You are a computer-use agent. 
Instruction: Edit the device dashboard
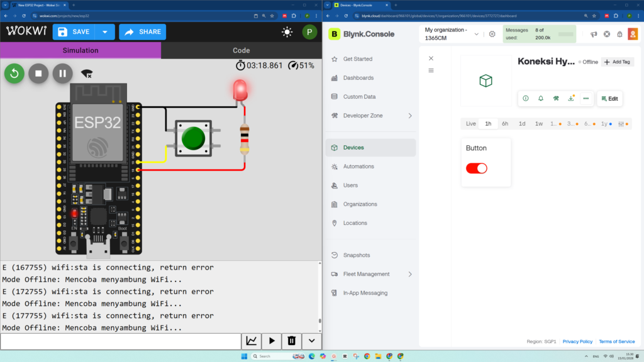(610, 99)
